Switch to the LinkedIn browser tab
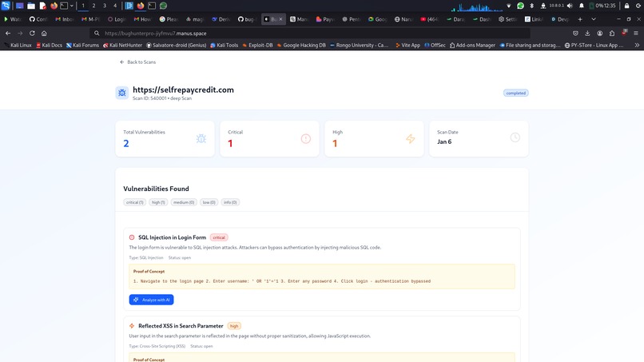The width and height of the screenshot is (644, 362). tap(534, 19)
